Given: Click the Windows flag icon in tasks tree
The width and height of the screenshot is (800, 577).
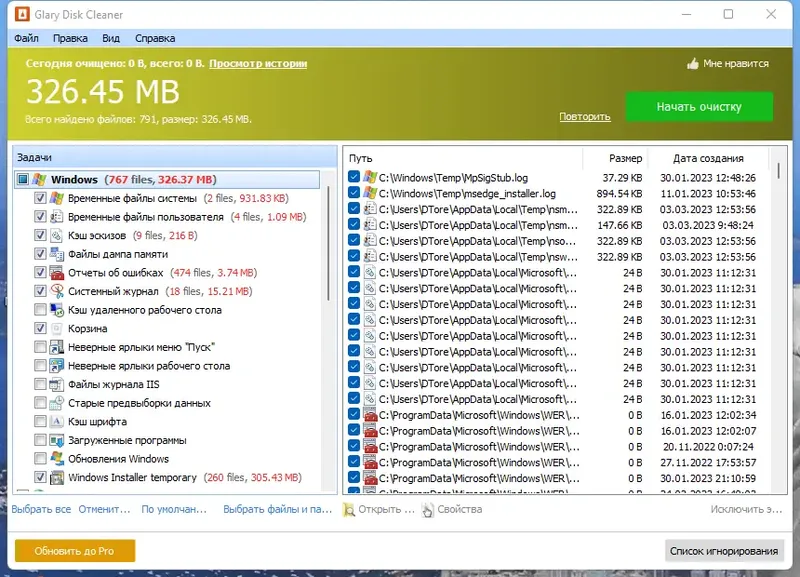Looking at the screenshot, I should 39,180.
